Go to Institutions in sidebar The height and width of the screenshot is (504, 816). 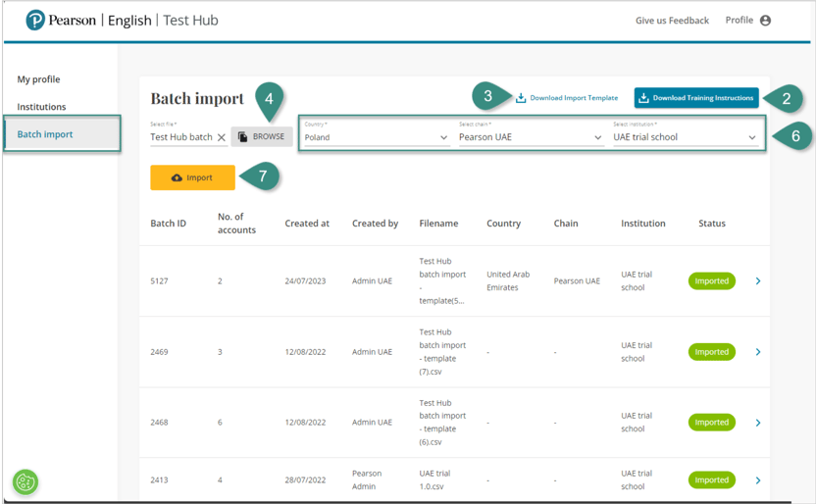[x=41, y=107]
